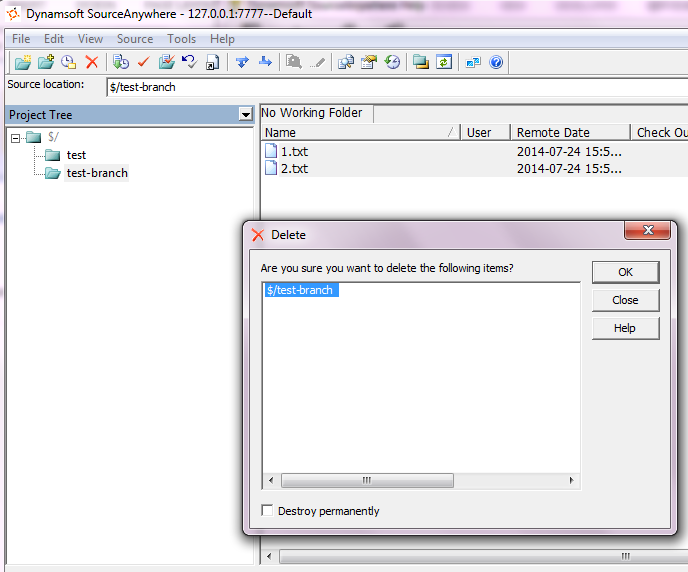Screen dimensions: 688x572
Task: Click the Close button in Delete dialog
Action: [x=625, y=300]
